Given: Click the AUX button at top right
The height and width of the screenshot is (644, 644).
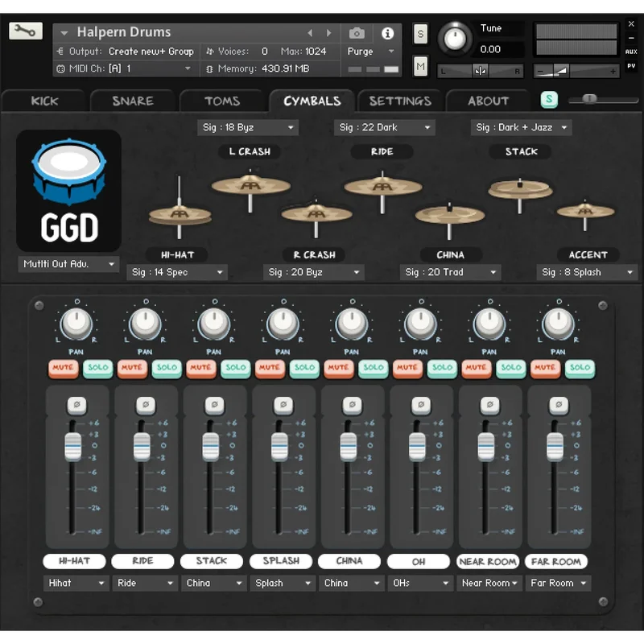Looking at the screenshot, I should click(x=631, y=52).
